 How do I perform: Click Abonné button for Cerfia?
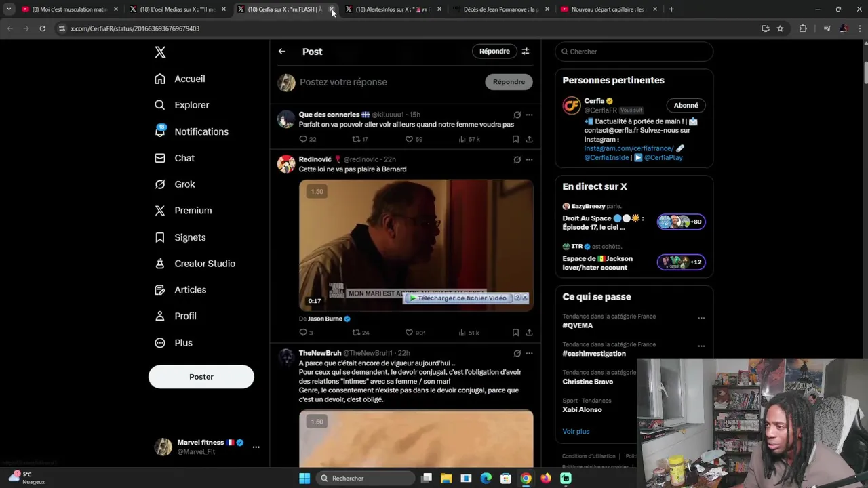686,106
